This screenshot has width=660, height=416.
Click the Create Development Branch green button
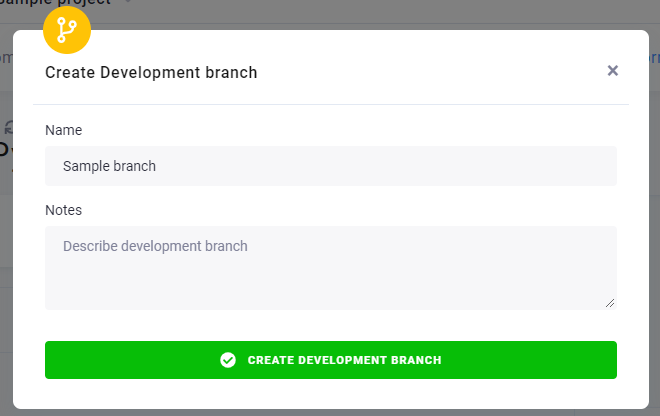coord(331,360)
